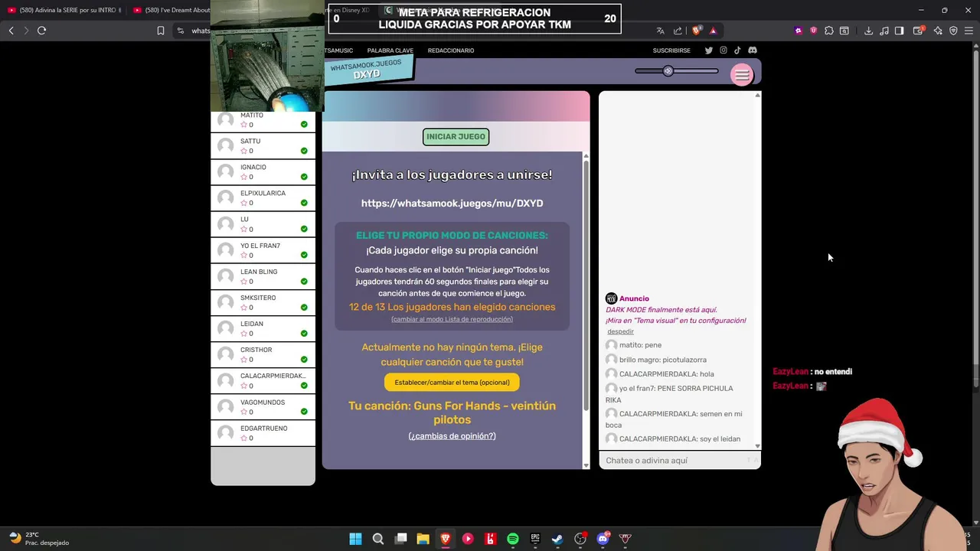
Task: Click the share page icon in address bar
Action: pos(678,31)
